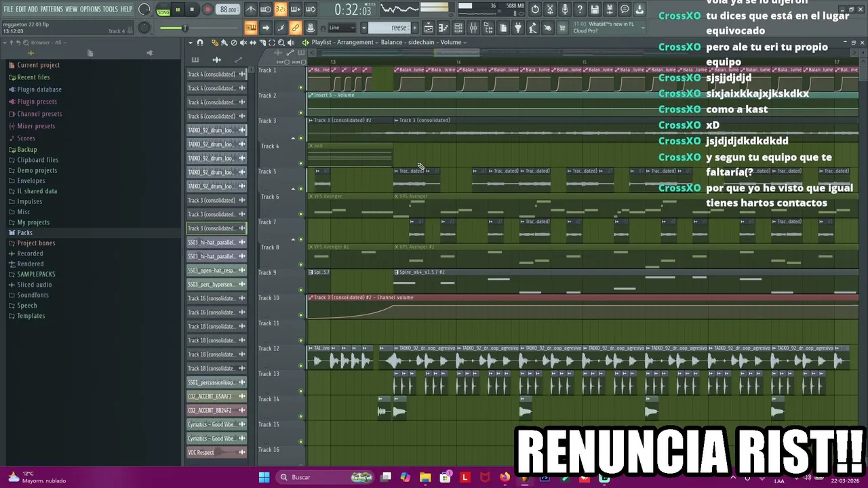Stop playback with the stop button

point(192,9)
